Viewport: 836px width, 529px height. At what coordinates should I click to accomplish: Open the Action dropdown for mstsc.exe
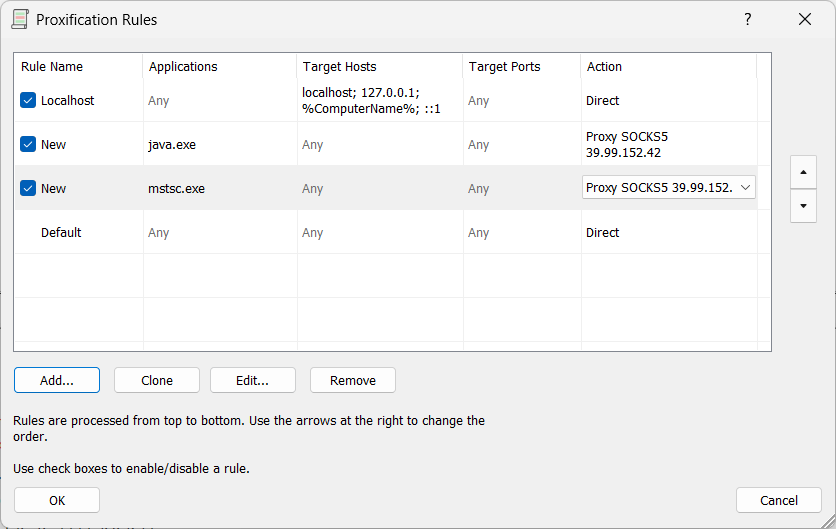click(745, 188)
